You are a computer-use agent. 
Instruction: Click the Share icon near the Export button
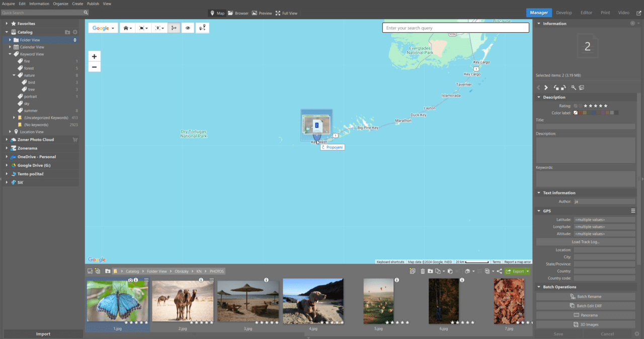[499, 271]
